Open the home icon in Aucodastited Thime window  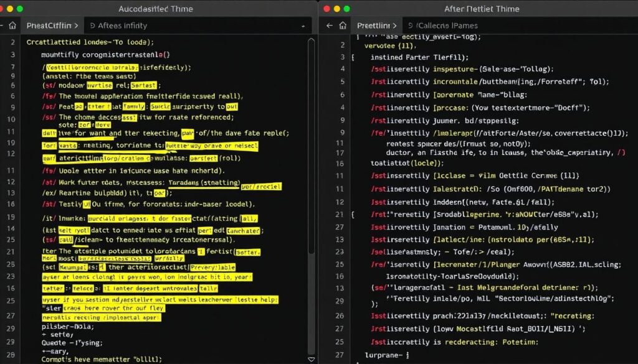(x=12, y=26)
